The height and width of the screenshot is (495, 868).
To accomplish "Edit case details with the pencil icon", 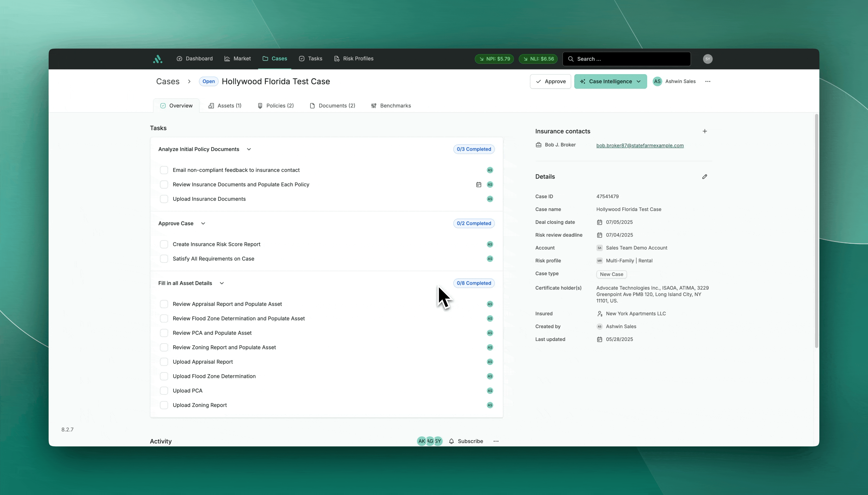I will coord(705,176).
